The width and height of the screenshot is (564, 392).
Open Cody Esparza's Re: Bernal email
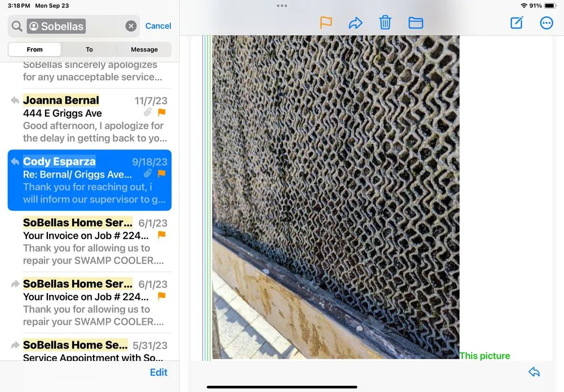tap(90, 180)
